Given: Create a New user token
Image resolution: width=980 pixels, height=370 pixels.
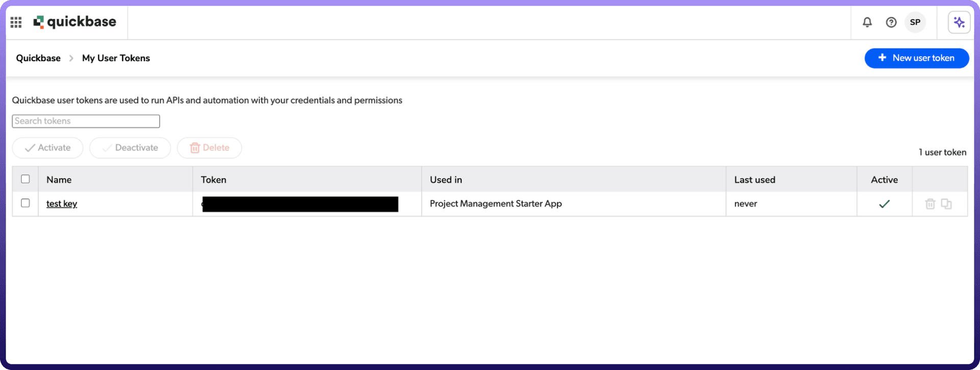Looking at the screenshot, I should [917, 58].
